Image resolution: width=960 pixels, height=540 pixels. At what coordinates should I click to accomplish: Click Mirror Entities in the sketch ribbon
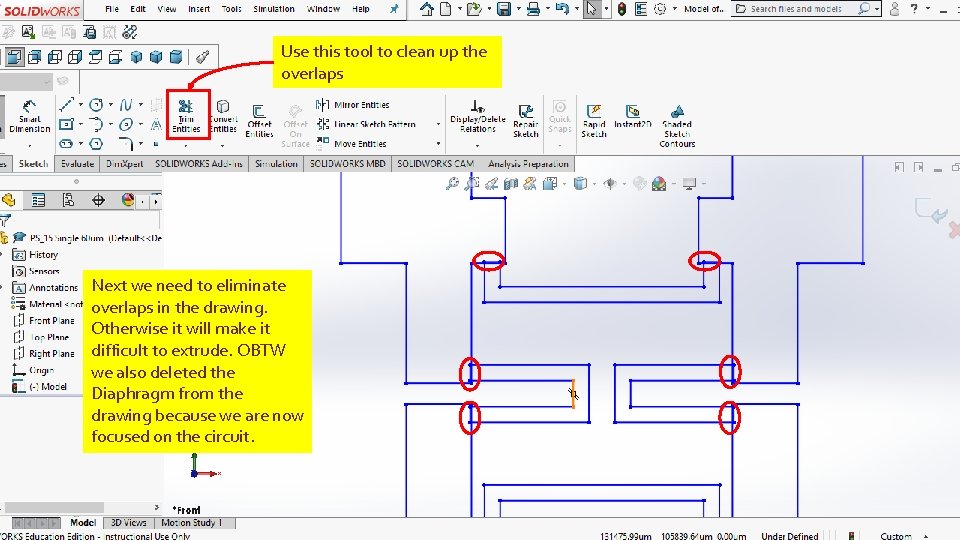point(353,105)
